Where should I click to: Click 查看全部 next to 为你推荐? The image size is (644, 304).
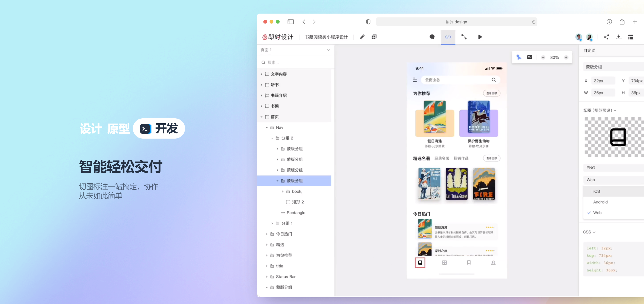491,93
